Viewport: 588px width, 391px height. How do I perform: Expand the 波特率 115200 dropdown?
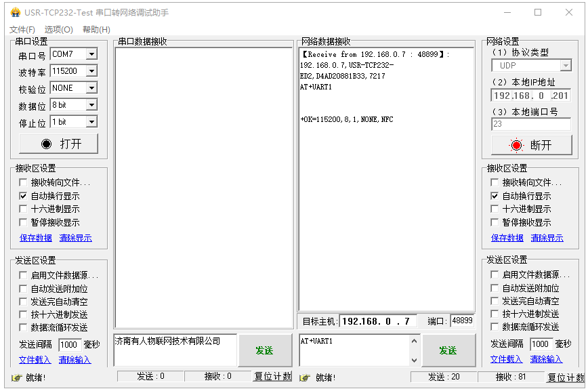[91, 71]
